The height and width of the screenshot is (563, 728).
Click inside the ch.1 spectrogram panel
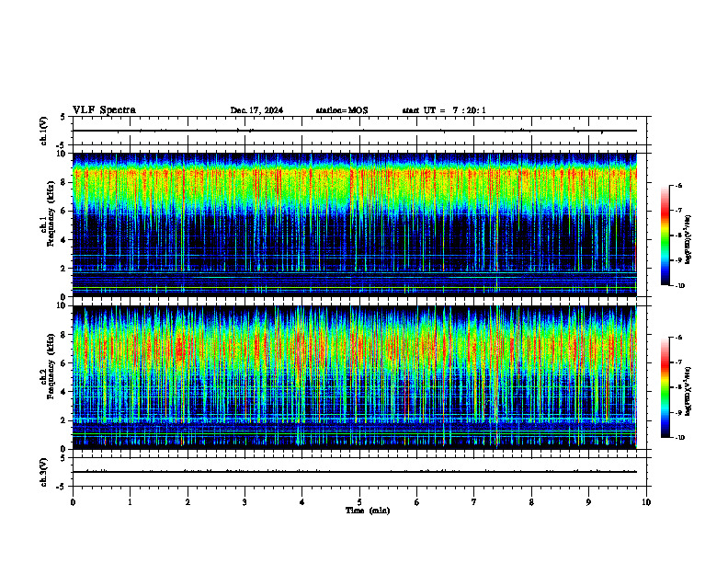[355, 224]
